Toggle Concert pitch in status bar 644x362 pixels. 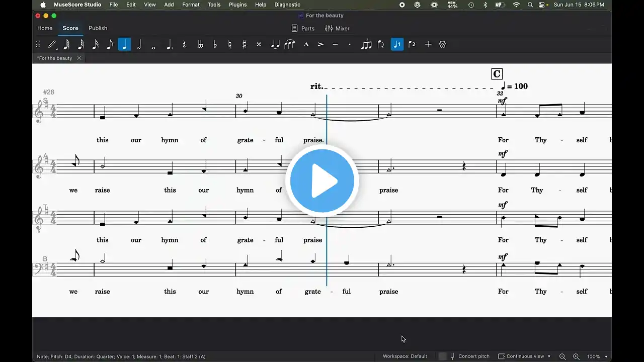click(x=469, y=356)
